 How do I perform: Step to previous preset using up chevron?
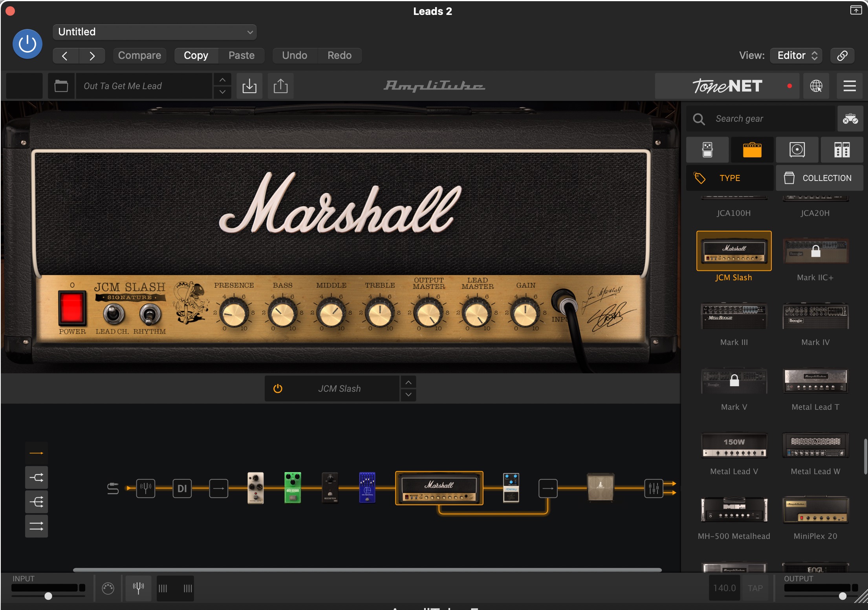[222, 80]
